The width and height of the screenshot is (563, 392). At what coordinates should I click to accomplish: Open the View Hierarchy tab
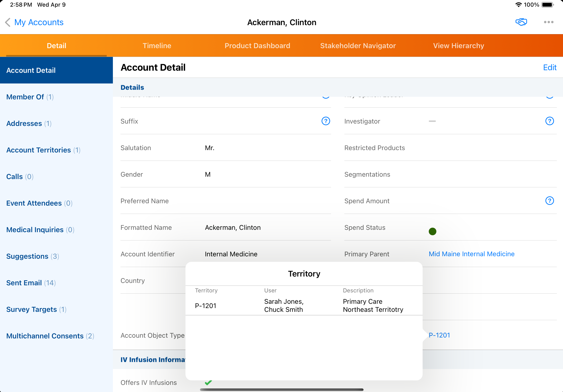pyautogui.click(x=458, y=46)
